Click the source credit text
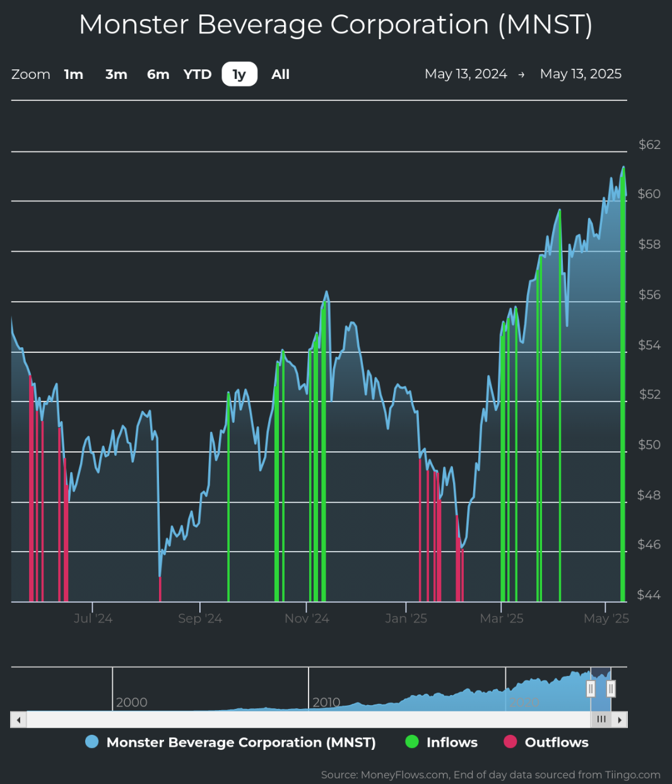The height and width of the screenshot is (784, 672). tap(491, 775)
